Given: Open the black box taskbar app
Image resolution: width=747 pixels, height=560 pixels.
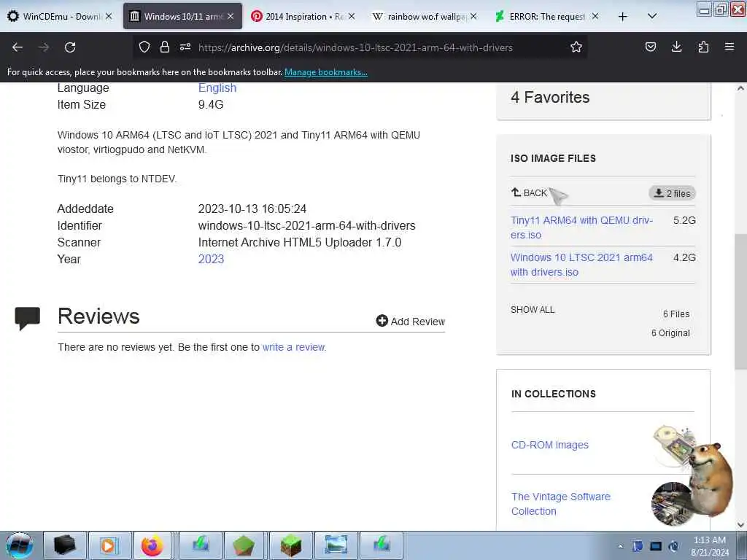Looking at the screenshot, I should [x=65, y=545].
